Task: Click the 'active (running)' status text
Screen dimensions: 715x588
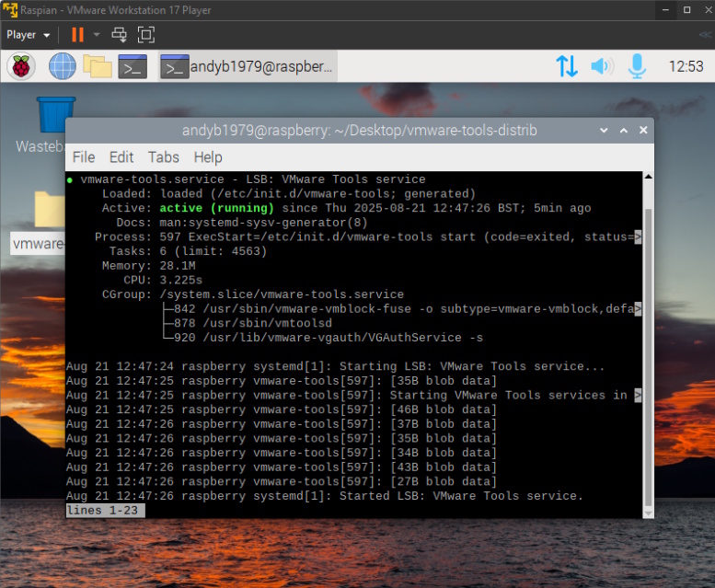Action: (216, 208)
